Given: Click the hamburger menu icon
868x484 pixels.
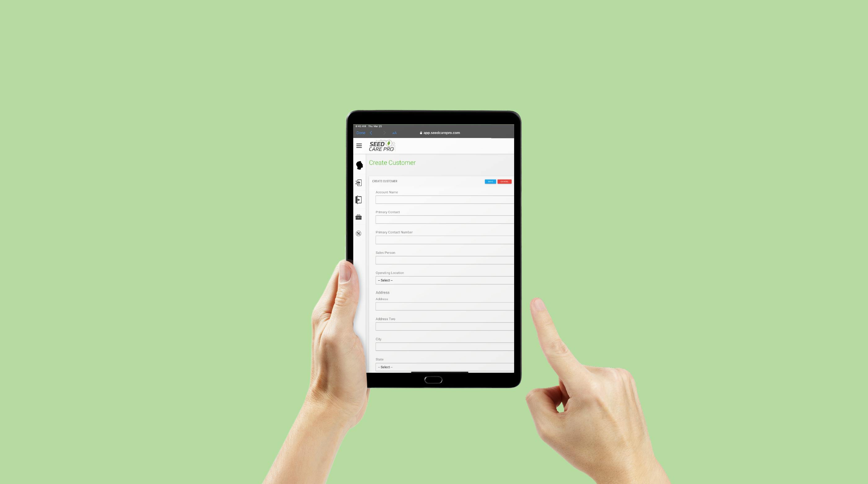Looking at the screenshot, I should coord(358,145).
